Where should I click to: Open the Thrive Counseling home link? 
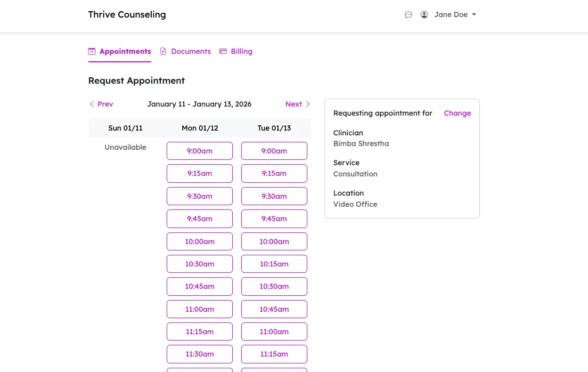coord(127,15)
